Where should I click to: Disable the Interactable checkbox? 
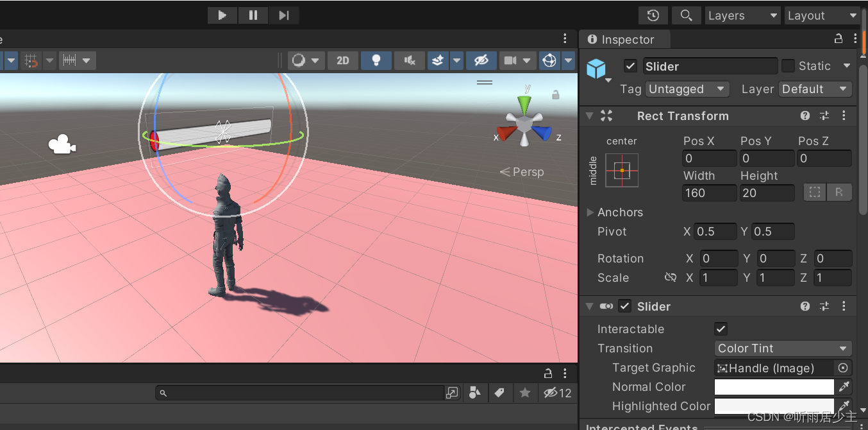[x=721, y=329]
